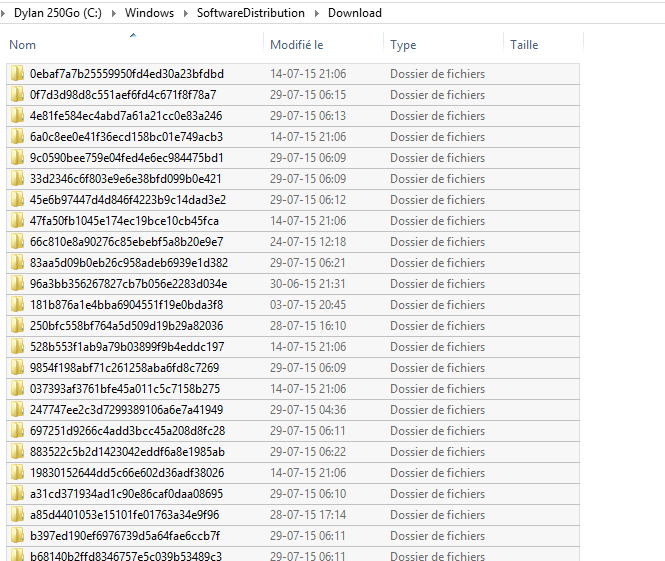Click folder icon of 66c810e8a90276c85ebebf5a8b20e9e7

[17, 242]
